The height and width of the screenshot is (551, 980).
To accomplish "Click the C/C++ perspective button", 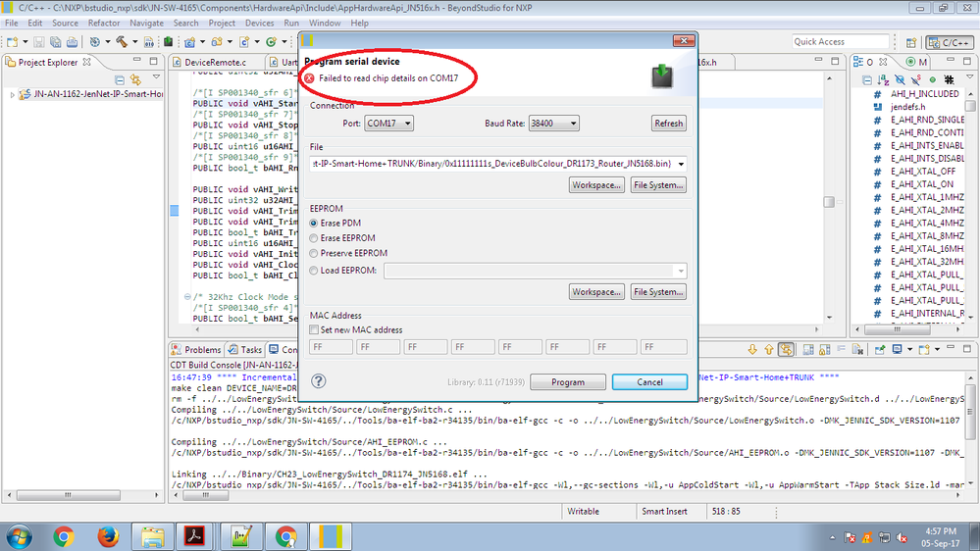I will (950, 42).
